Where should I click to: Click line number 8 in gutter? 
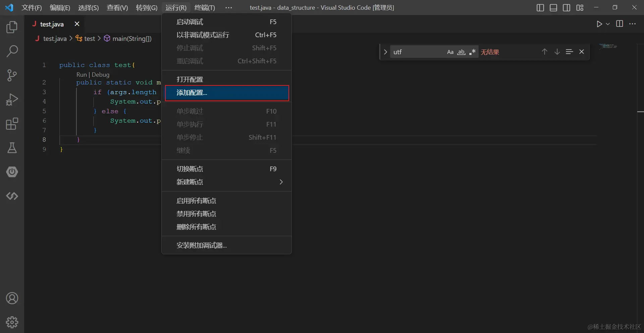44,140
